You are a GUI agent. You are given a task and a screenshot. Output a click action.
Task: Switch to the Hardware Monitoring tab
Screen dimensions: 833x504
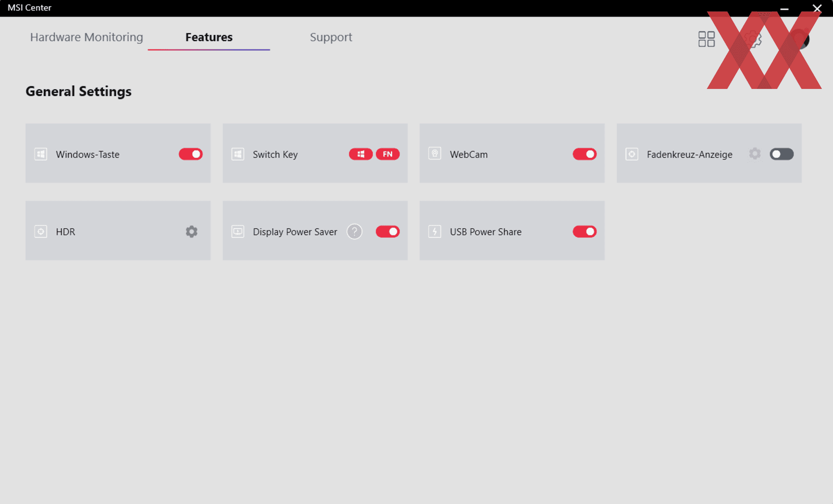click(86, 37)
